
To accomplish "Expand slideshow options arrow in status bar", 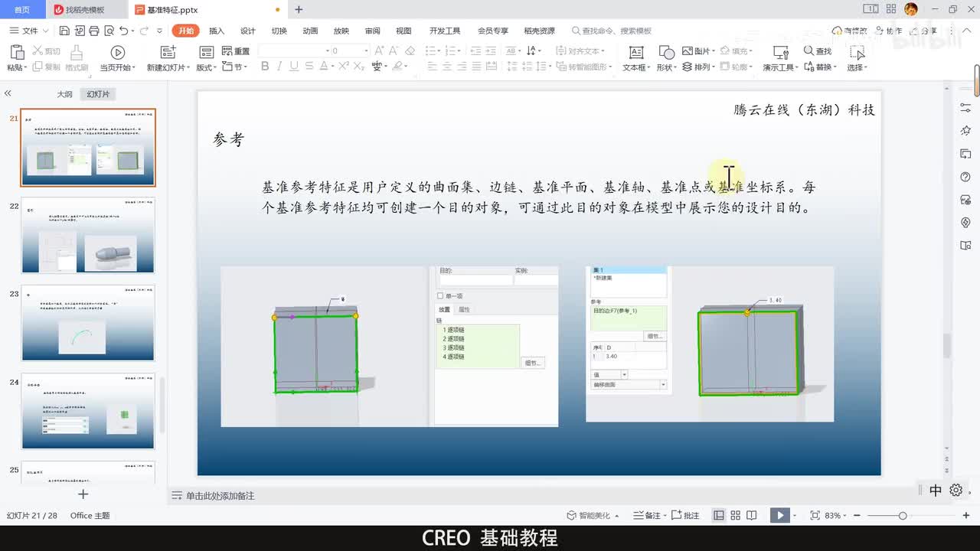I will (x=795, y=516).
